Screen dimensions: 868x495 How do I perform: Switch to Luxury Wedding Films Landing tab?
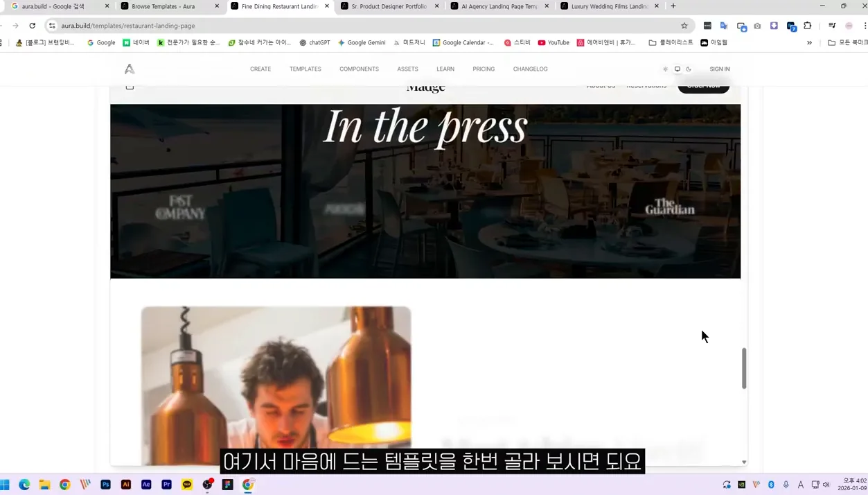click(610, 6)
